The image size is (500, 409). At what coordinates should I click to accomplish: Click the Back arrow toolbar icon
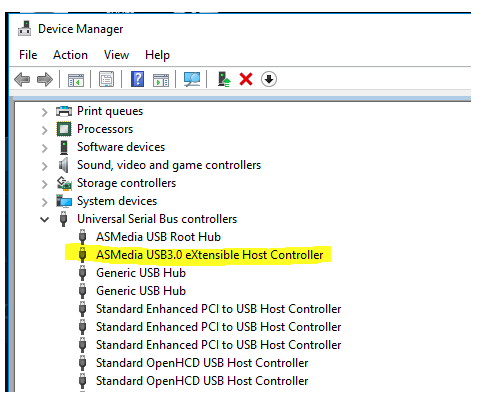[x=22, y=80]
